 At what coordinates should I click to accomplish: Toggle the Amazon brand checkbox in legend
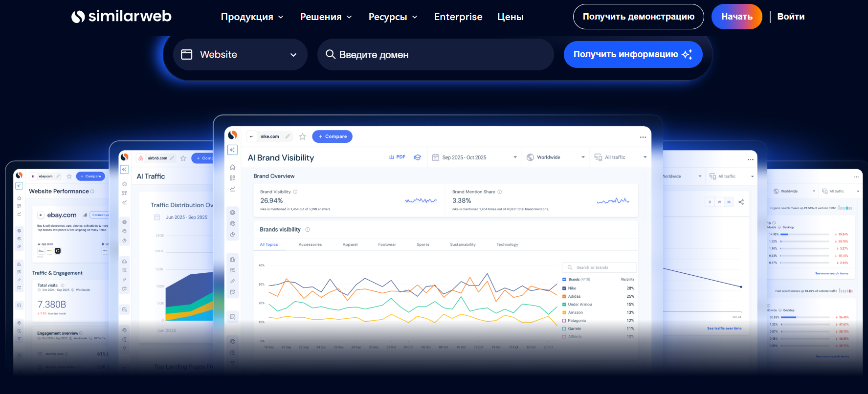tap(564, 312)
